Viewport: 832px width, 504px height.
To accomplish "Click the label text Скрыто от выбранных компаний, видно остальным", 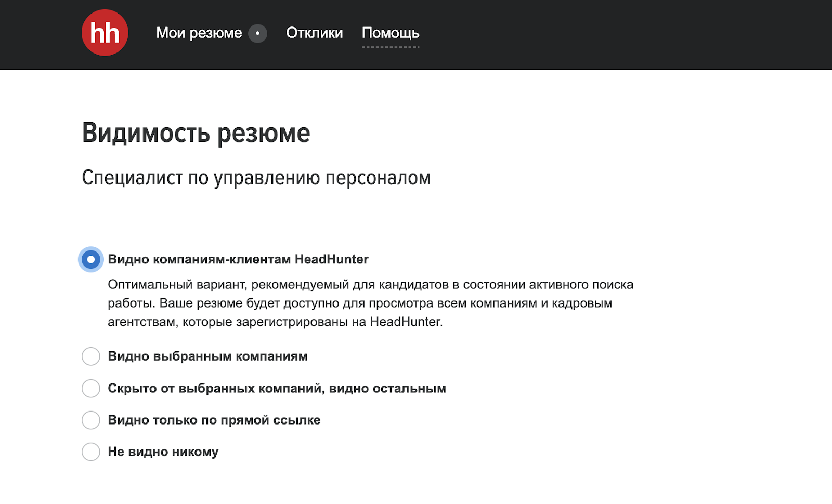I will pos(277,389).
